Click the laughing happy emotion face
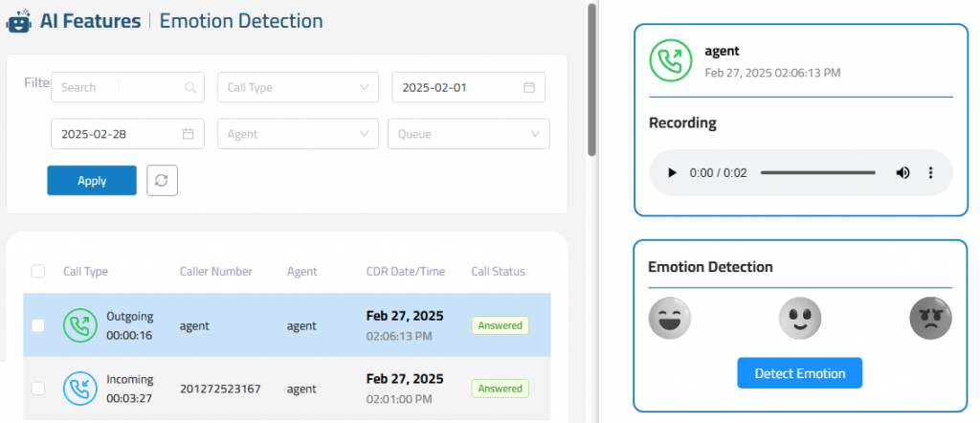The height and width of the screenshot is (423, 980). coord(670,318)
